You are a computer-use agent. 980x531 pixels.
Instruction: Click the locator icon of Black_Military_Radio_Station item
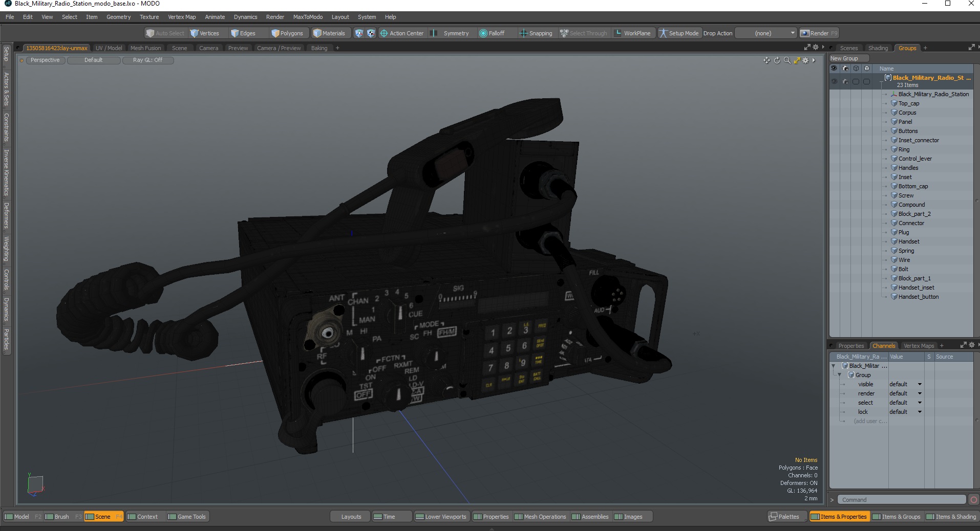[894, 94]
